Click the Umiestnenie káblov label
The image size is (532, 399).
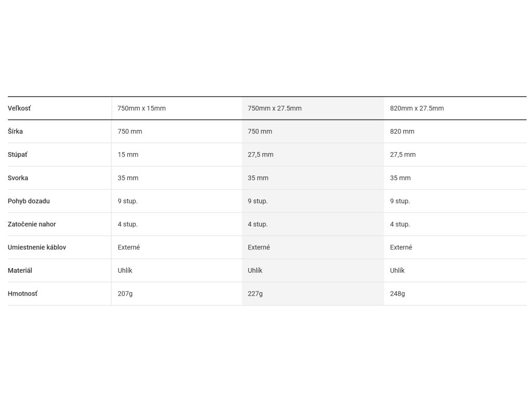click(37, 247)
